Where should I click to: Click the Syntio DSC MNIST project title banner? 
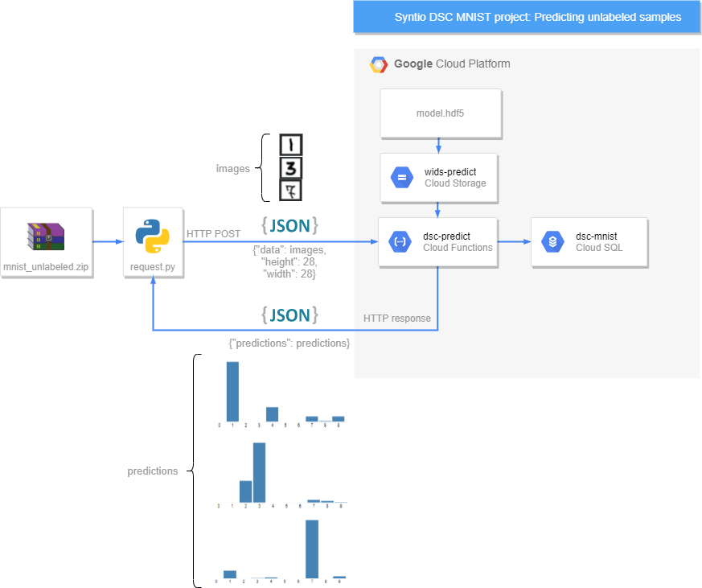coord(527,17)
